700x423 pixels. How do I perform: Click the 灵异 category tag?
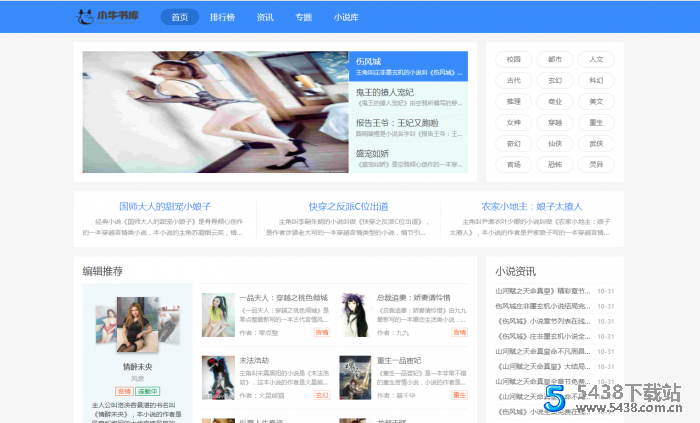[596, 164]
